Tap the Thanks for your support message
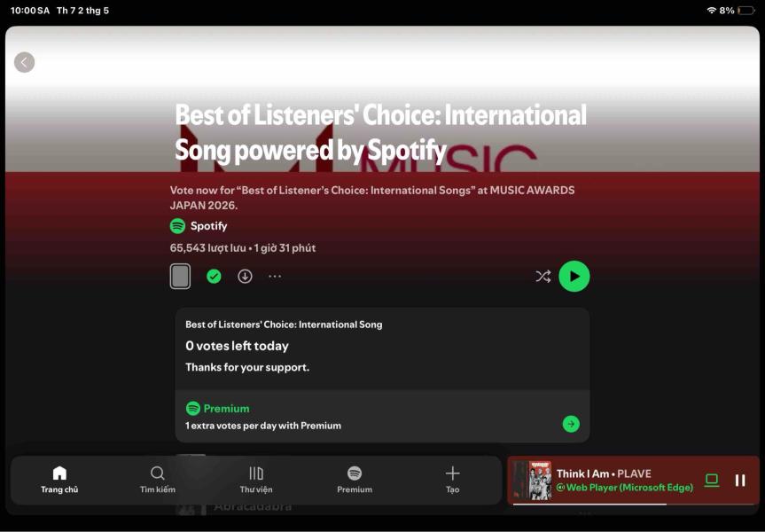Image resolution: width=765 pixels, height=532 pixels. 247,367
